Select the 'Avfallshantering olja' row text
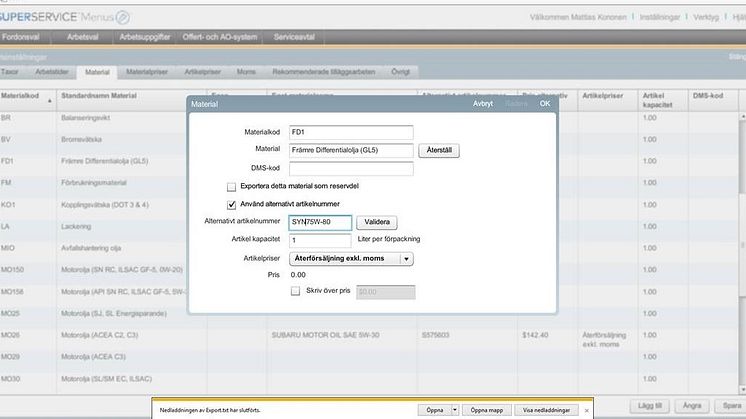Viewport: 746px width, 419px height. click(x=91, y=248)
